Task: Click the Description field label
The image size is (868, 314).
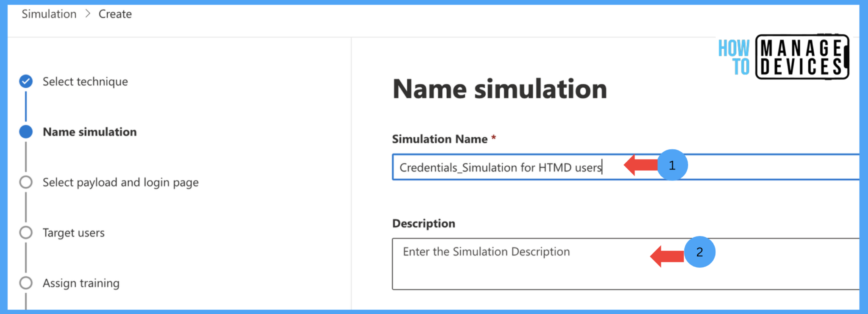Action: point(423,223)
